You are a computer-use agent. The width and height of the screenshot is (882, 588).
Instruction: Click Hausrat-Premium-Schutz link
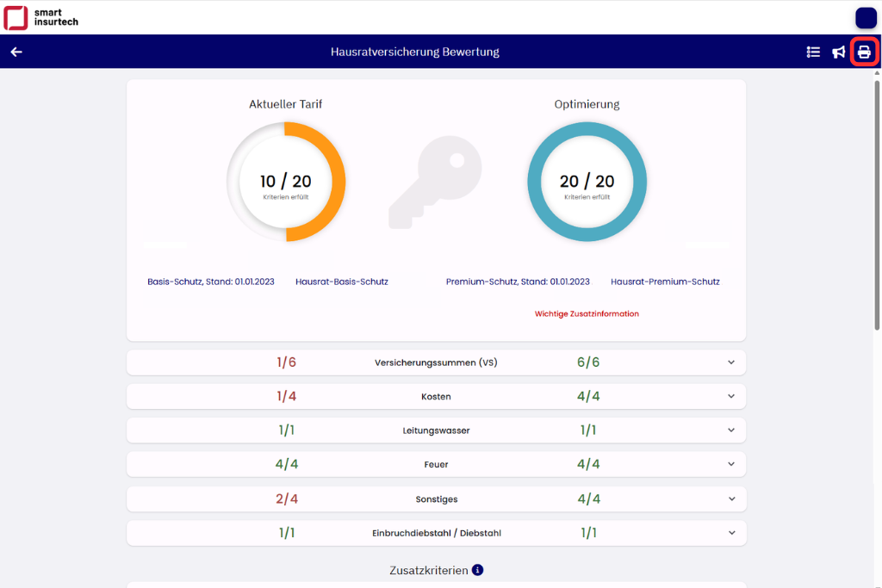click(x=665, y=282)
